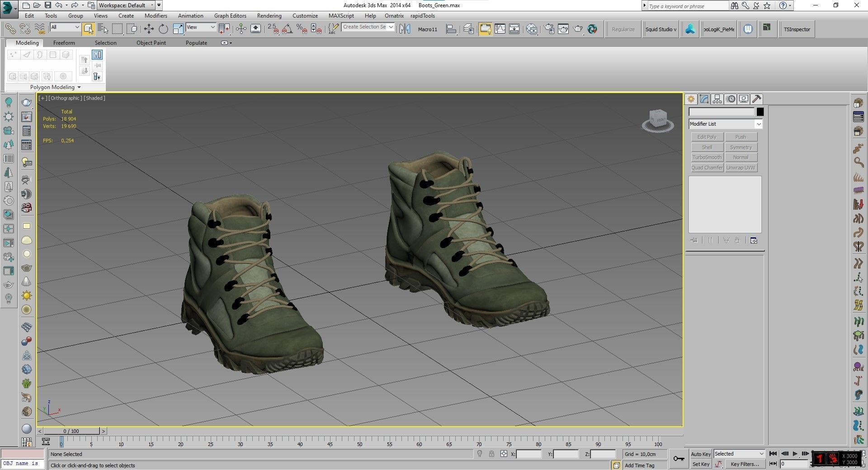
Task: Toggle the Selection Lock padlock
Action: pos(491,454)
